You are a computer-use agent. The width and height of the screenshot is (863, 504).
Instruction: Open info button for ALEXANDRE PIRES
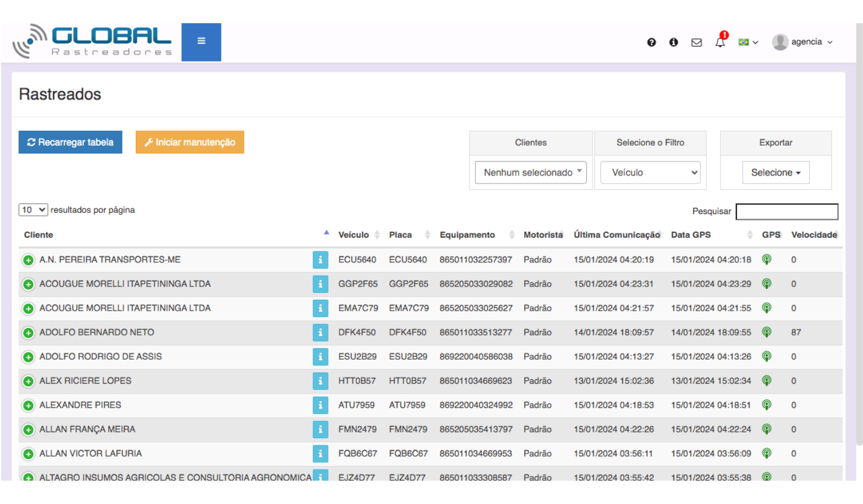[x=320, y=405]
